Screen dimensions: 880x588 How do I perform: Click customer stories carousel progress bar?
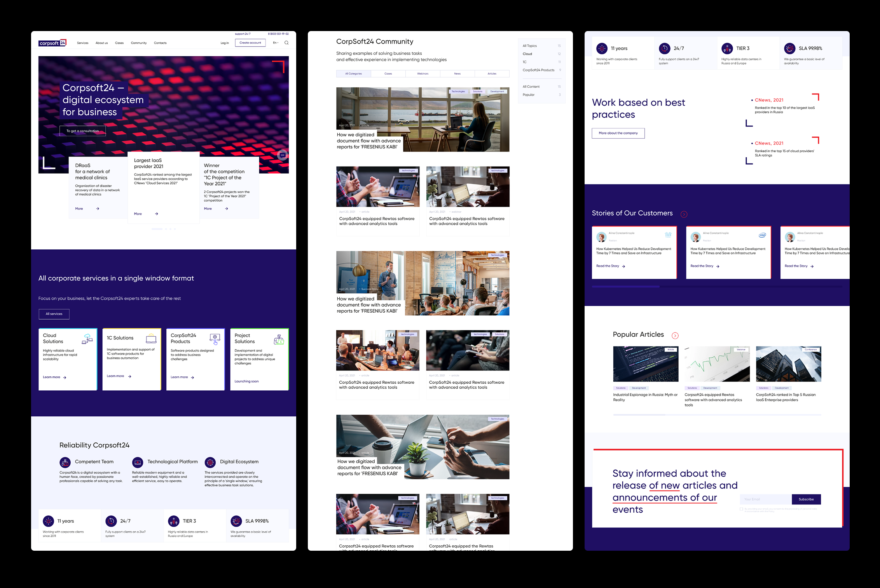(x=717, y=287)
